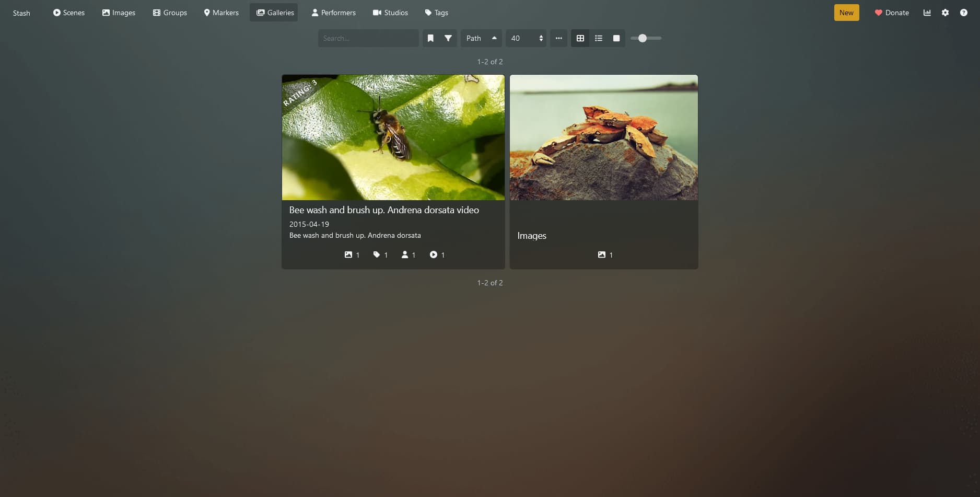Click the Donate link
Screen dimensions: 980x497
[x=892, y=13]
